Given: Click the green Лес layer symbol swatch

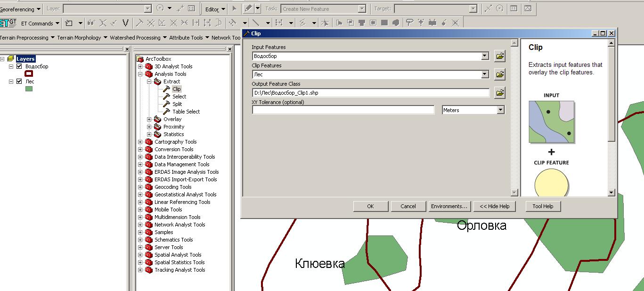Looking at the screenshot, I should pyautogui.click(x=29, y=89).
